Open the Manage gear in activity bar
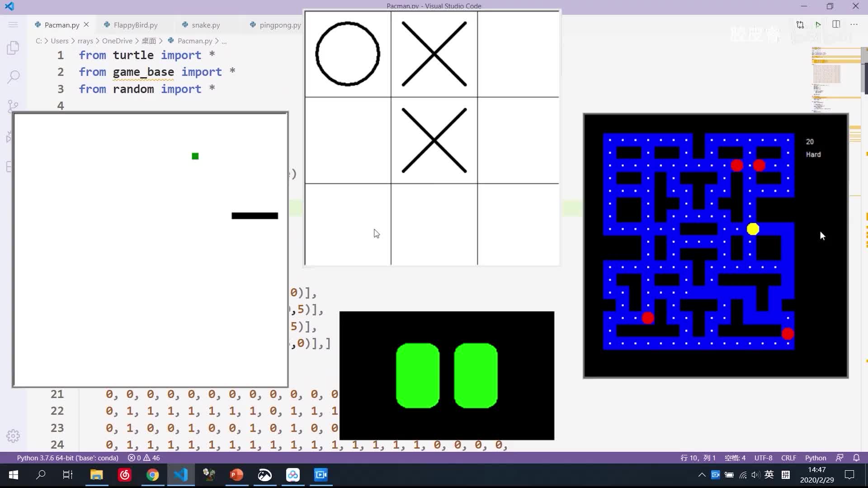This screenshot has height=488, width=868. pyautogui.click(x=13, y=436)
